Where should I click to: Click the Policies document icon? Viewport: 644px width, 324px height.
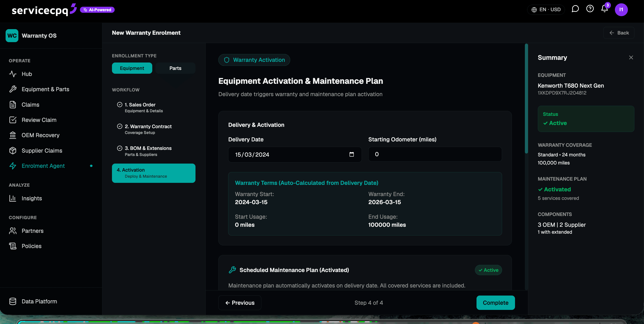13,246
